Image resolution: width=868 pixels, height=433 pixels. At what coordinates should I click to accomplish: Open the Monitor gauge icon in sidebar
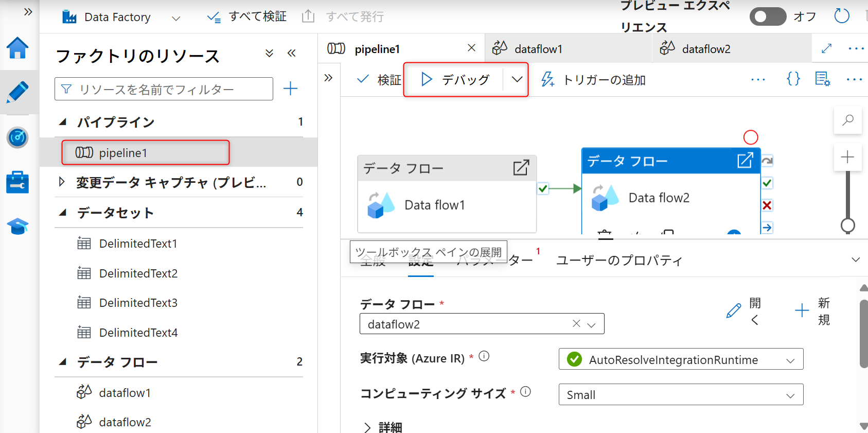pyautogui.click(x=17, y=137)
